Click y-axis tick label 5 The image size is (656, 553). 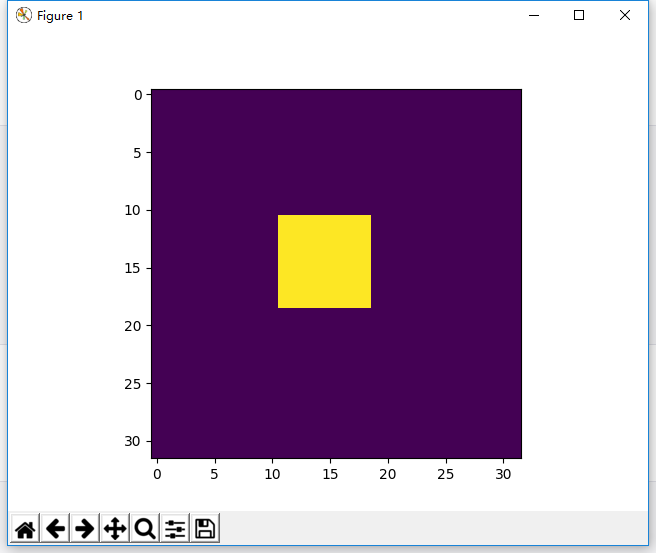(137, 153)
